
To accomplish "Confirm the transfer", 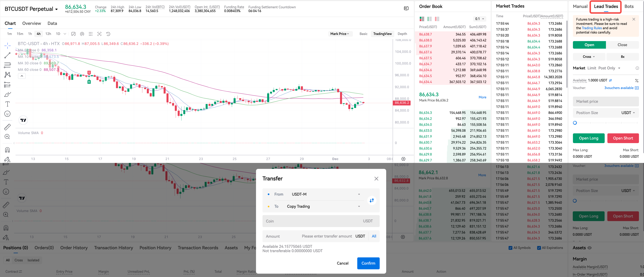I will tap(368, 263).
